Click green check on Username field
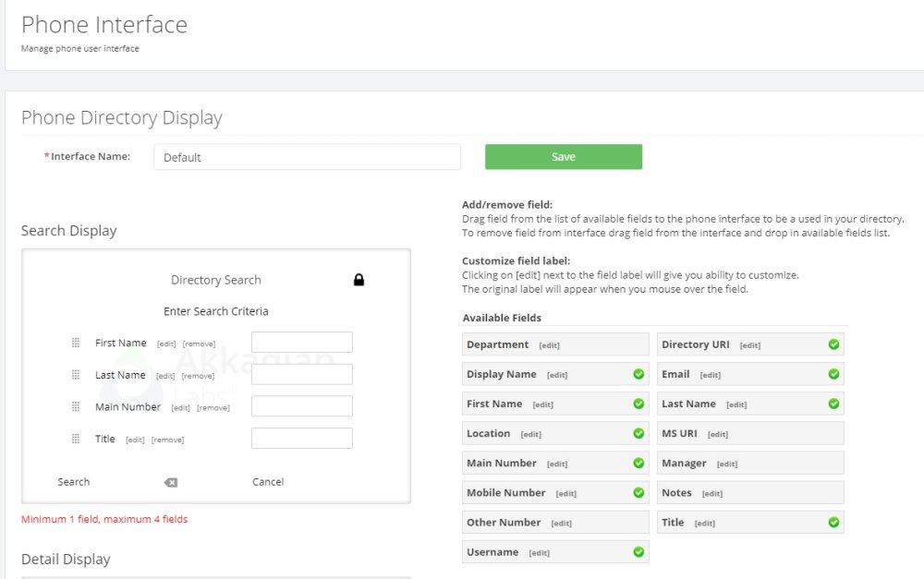 [638, 552]
